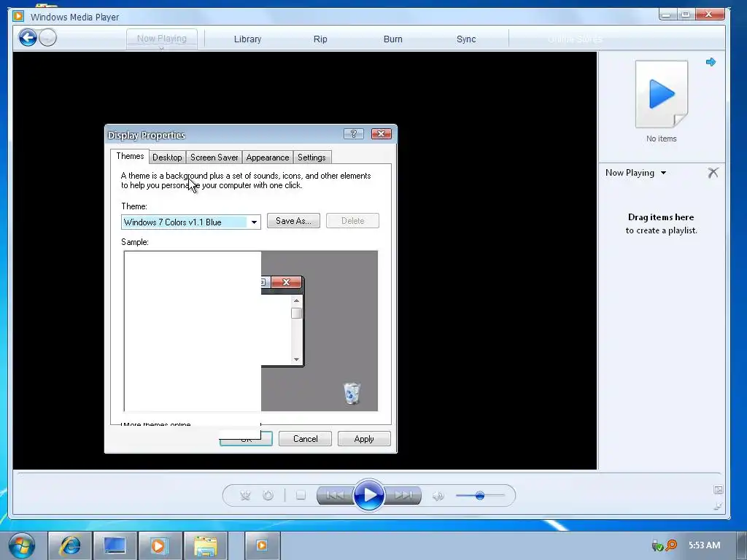The width and height of the screenshot is (747, 560).
Task: Click the Recycle Bin in the sample preview
Action: (352, 393)
